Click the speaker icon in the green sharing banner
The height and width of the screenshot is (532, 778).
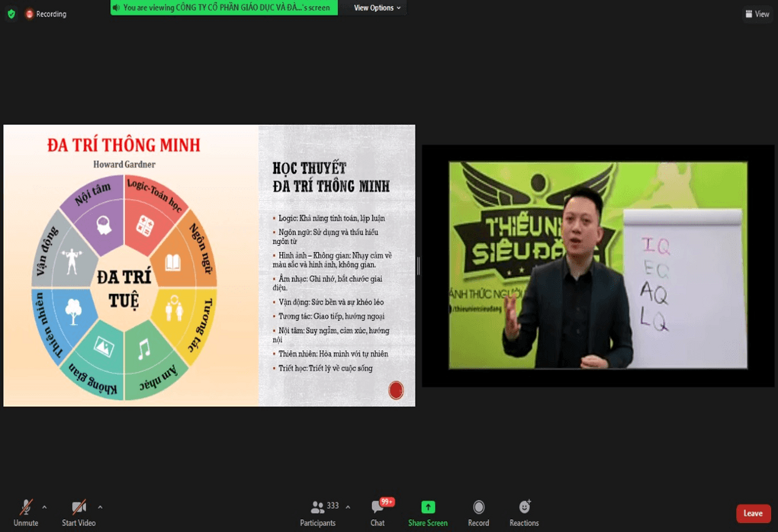pyautogui.click(x=117, y=8)
